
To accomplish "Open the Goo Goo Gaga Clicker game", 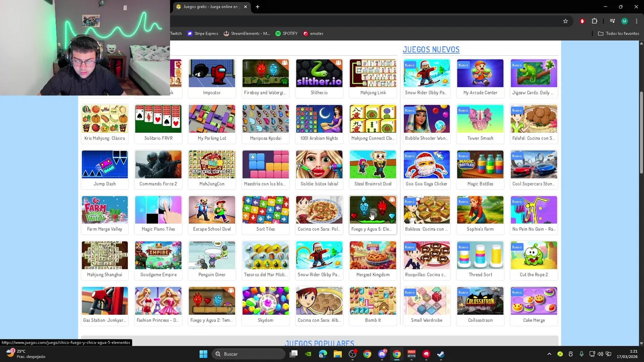I will [427, 169].
